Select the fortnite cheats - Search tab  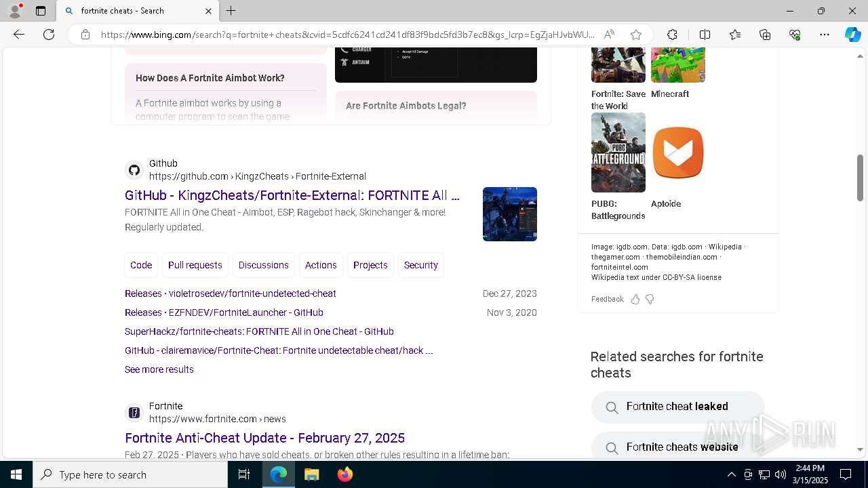click(x=138, y=11)
